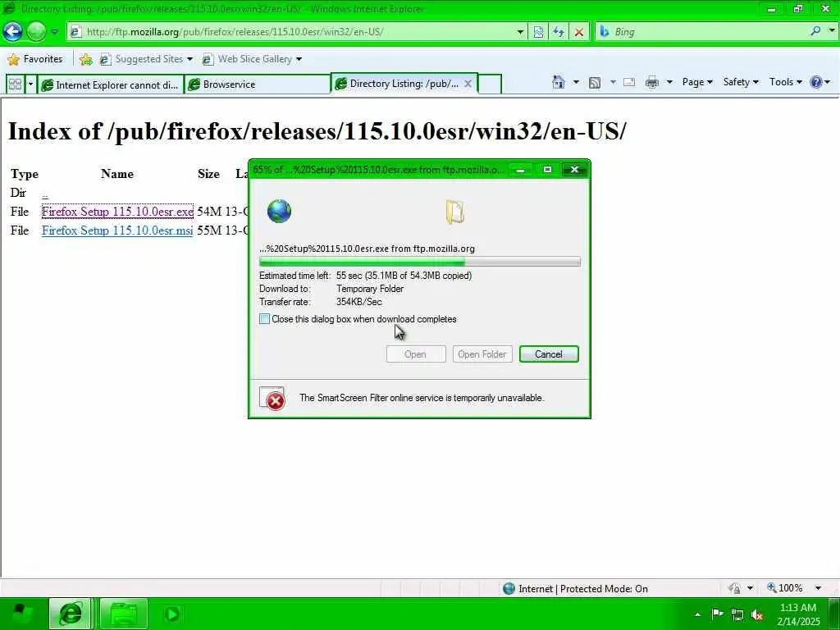Click Firefox Setup 115.10.0esr.exe link
Screen dimensions: 840x630
[117, 212]
